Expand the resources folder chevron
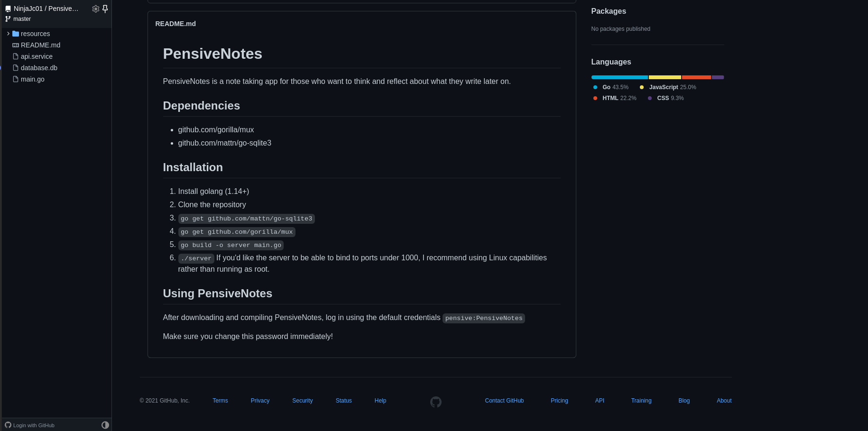This screenshot has width=868, height=431. 8,34
